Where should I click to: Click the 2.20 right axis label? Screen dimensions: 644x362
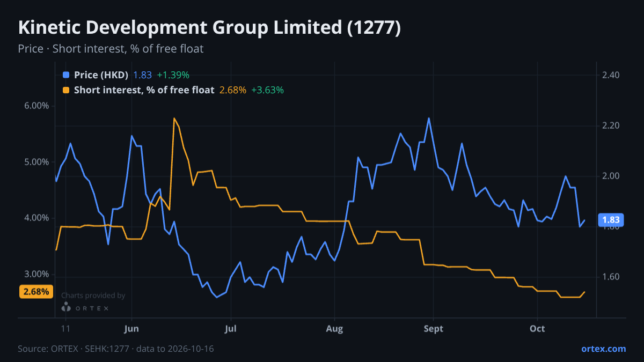coord(611,125)
